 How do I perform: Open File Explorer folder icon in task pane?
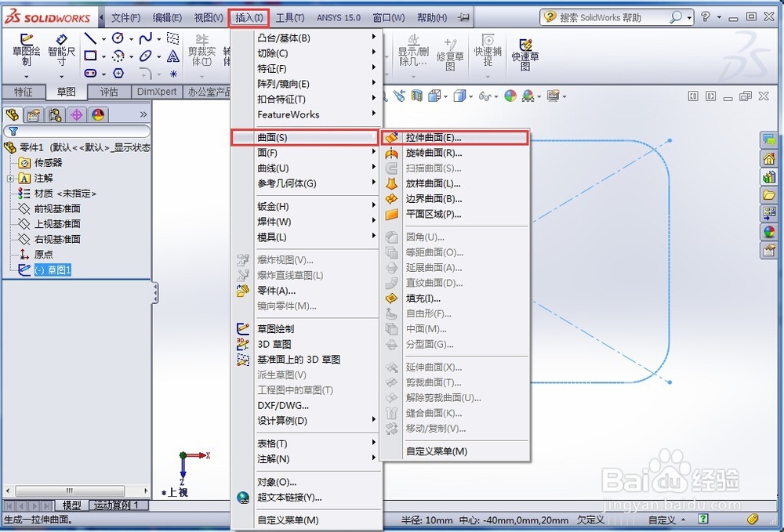(x=768, y=195)
